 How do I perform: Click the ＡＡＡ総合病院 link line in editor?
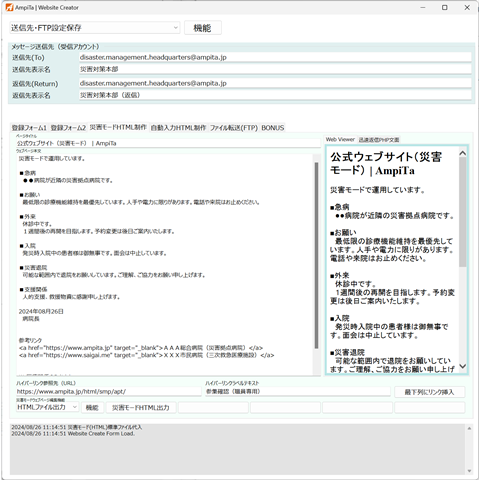(x=141, y=348)
